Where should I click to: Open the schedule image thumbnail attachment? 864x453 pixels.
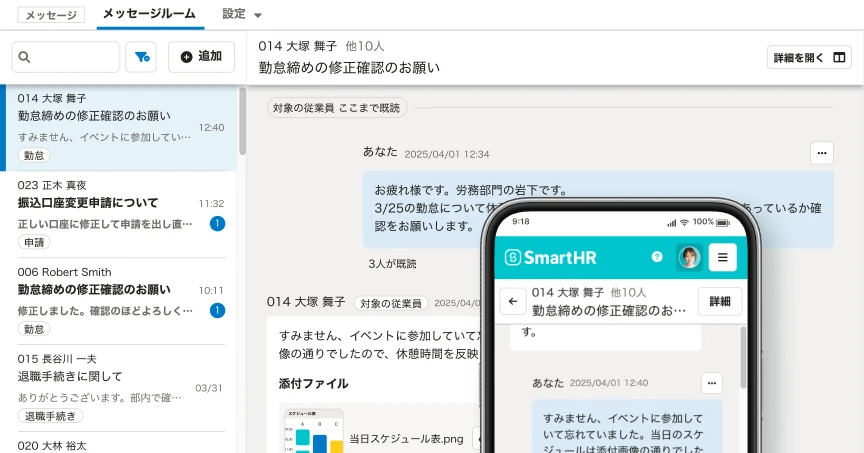click(x=314, y=431)
